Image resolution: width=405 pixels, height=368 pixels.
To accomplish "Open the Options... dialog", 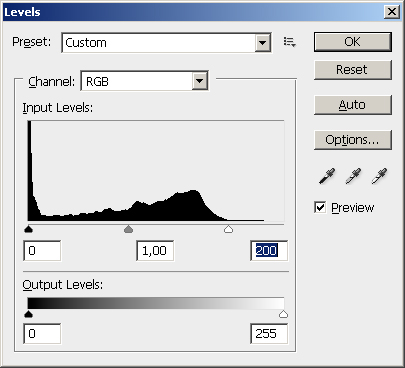I will click(353, 140).
